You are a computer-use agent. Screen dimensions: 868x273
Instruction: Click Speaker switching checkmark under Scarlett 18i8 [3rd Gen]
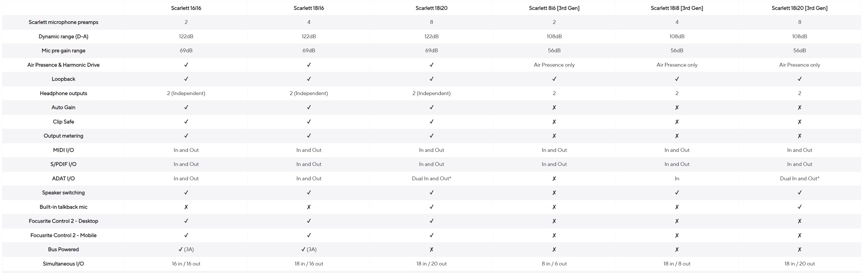pos(677,193)
